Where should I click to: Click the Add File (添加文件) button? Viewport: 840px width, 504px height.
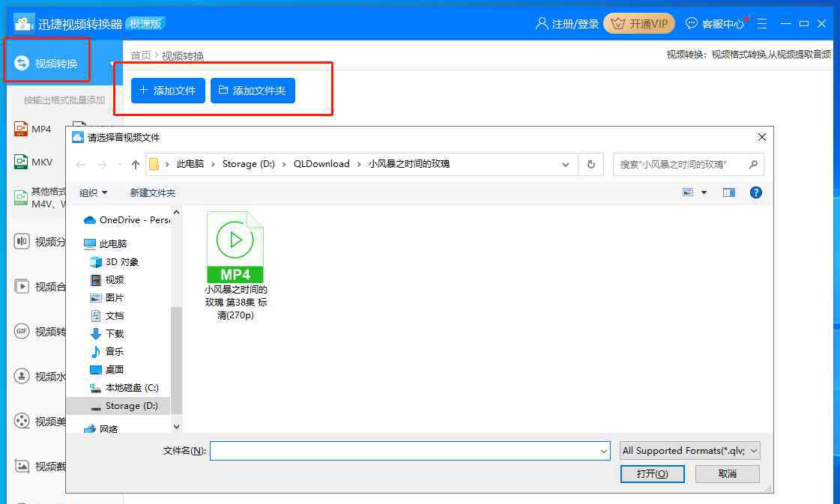coord(168,91)
